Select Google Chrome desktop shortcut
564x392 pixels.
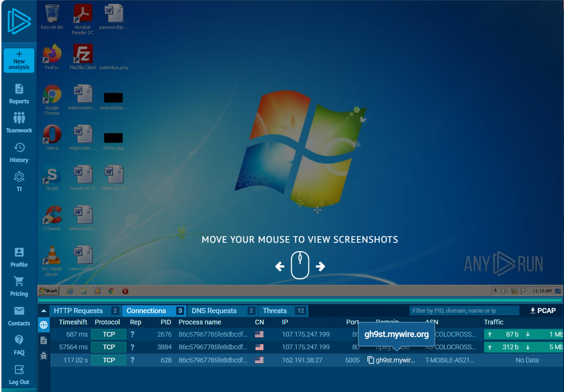pos(52,100)
